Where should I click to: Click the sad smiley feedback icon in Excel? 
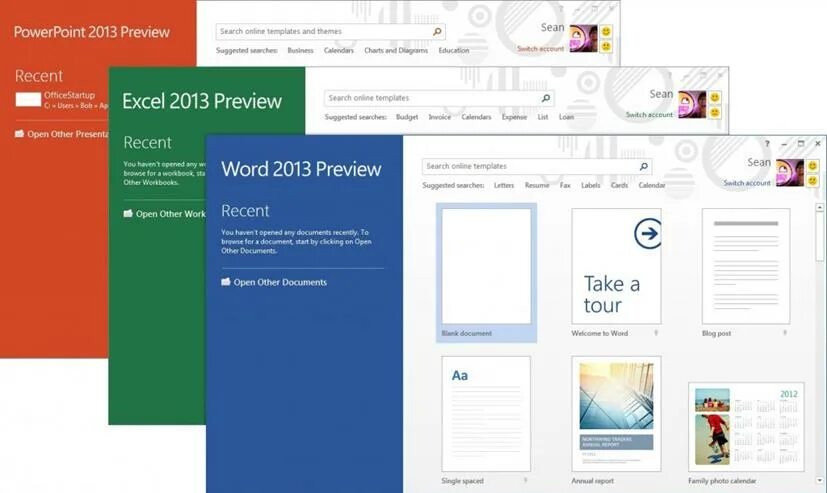[x=715, y=112]
